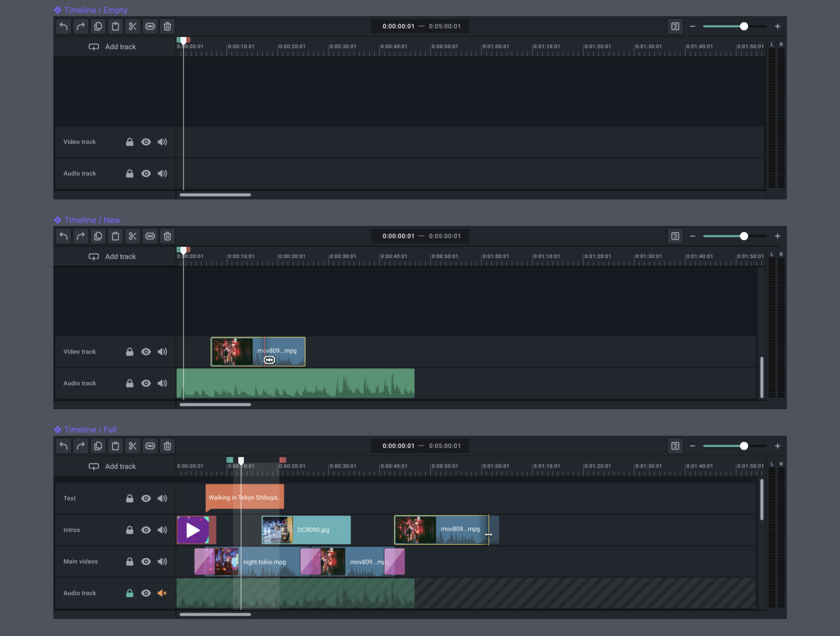Zoom out with minus in Full timeline

click(x=693, y=446)
